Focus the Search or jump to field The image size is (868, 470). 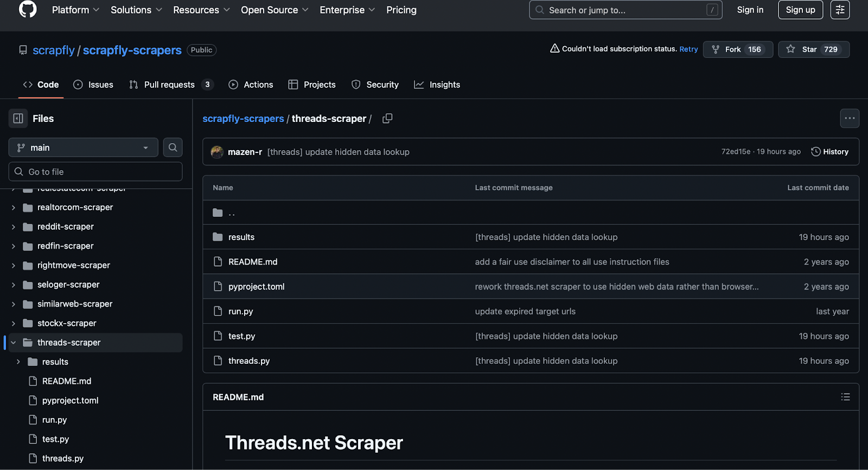pyautogui.click(x=626, y=10)
